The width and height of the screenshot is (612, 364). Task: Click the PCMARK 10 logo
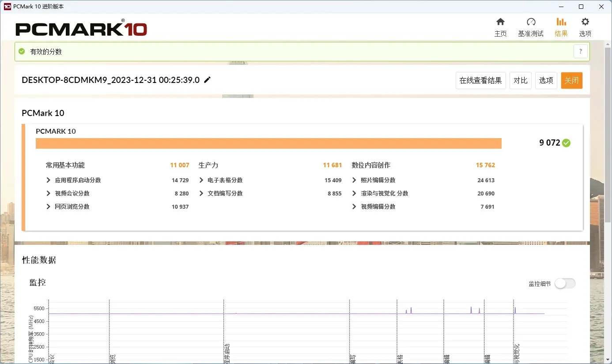click(x=81, y=28)
